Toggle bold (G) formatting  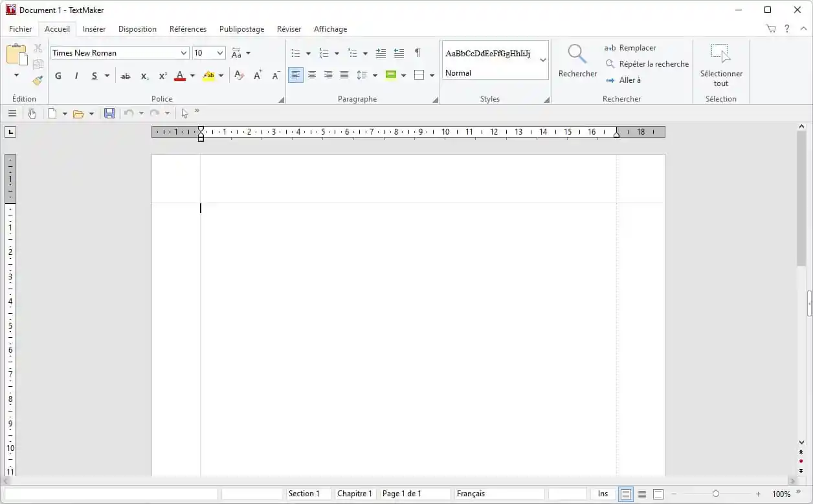pos(58,76)
